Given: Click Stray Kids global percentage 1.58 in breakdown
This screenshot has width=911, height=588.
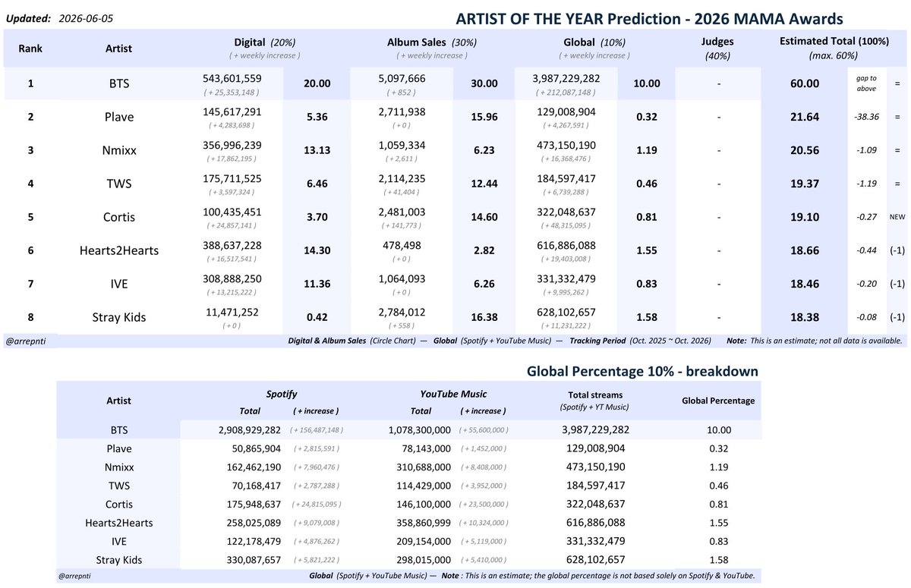Looking at the screenshot, I should pos(718,560).
